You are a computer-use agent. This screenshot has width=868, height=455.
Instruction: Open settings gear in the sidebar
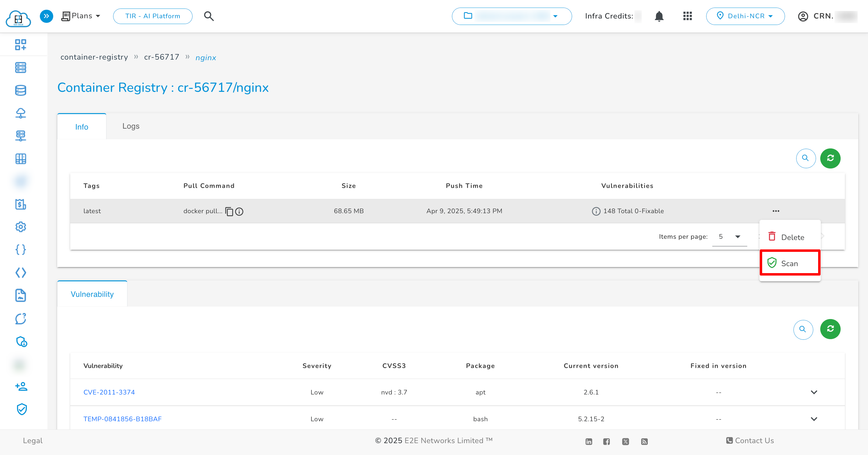(x=21, y=227)
